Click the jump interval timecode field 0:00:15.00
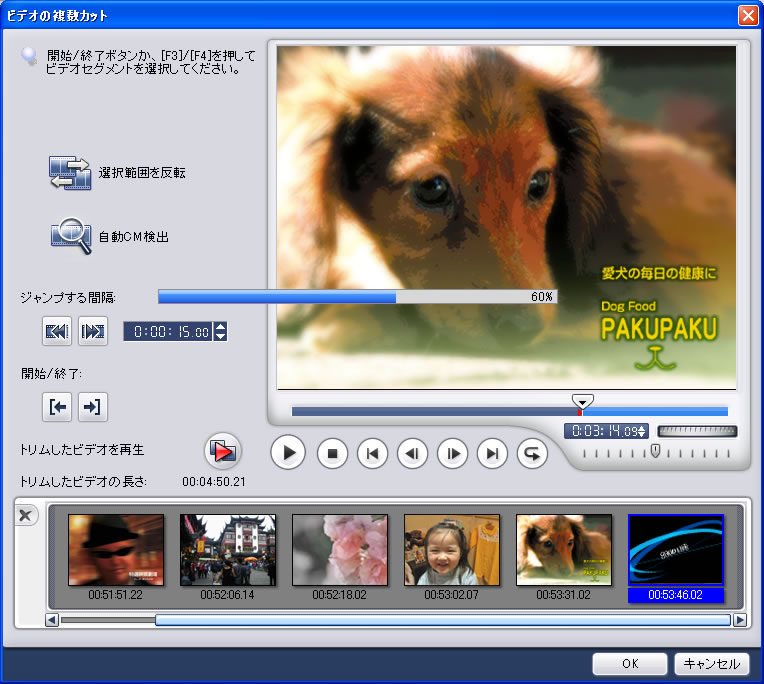Image resolution: width=764 pixels, height=684 pixels. tap(169, 332)
